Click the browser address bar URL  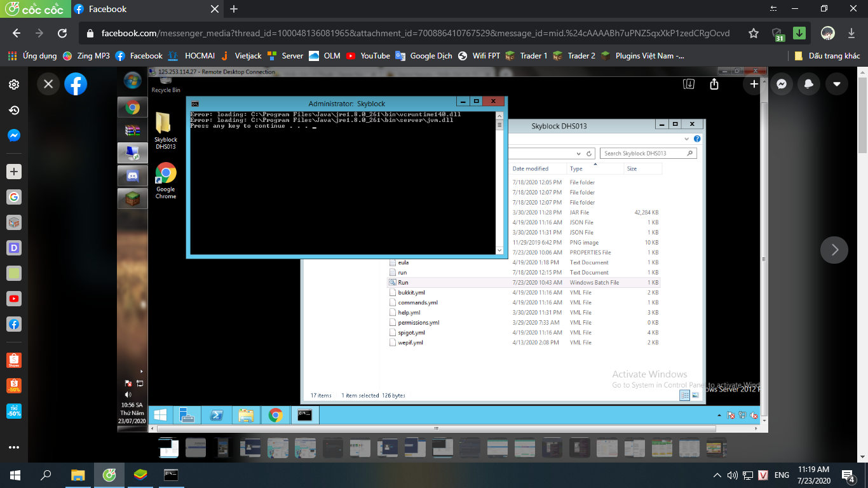416,33
